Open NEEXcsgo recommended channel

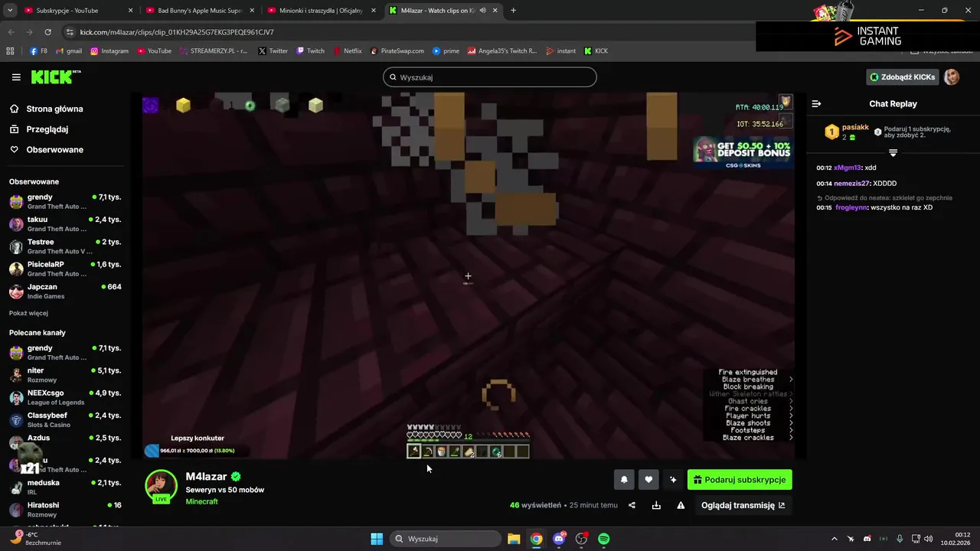tap(65, 398)
